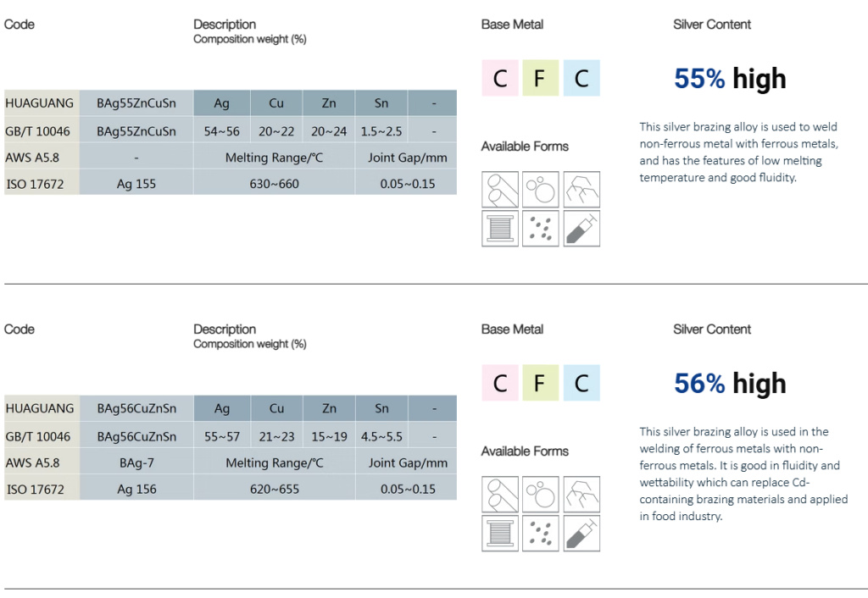Screen dimensions: 868x598
Task: Click the green F swatch for 55% alloy
Action: (540, 78)
